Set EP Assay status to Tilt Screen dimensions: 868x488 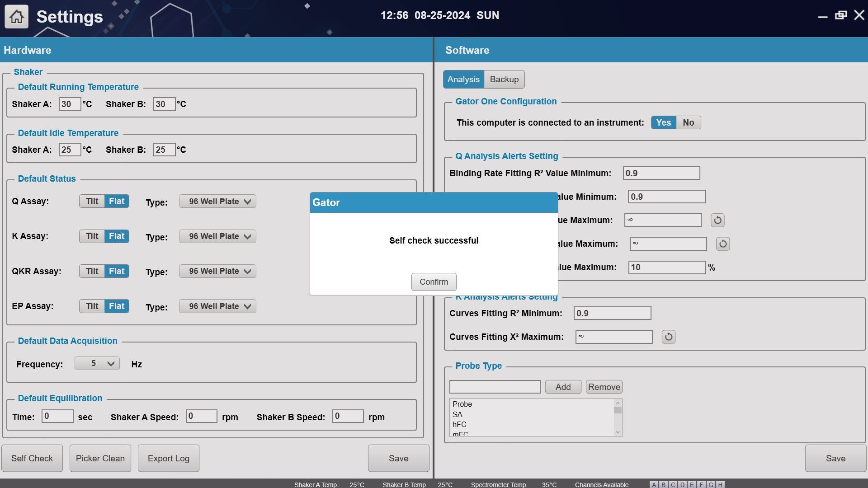pyautogui.click(x=92, y=306)
